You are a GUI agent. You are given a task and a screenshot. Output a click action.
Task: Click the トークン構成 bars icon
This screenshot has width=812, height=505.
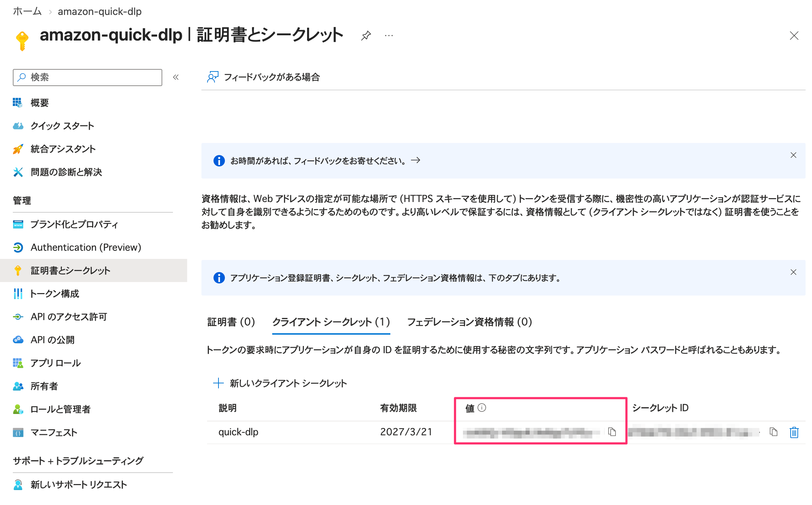18,294
